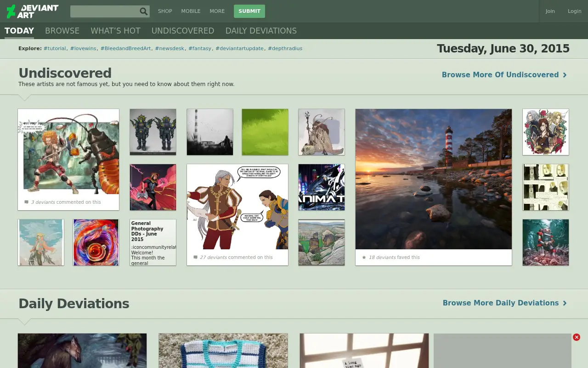Click star icon beside 18 deviants faved

tap(364, 258)
